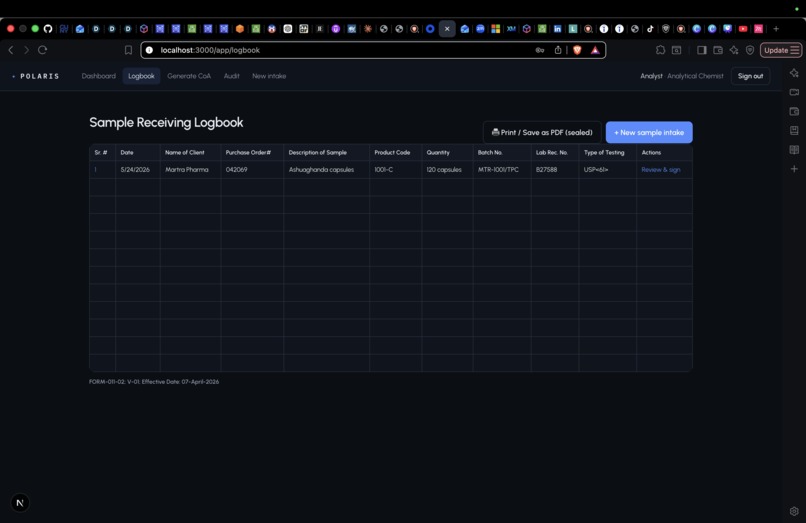Add item to right sidebar
Viewport: 806px width, 523px height.
[794, 169]
